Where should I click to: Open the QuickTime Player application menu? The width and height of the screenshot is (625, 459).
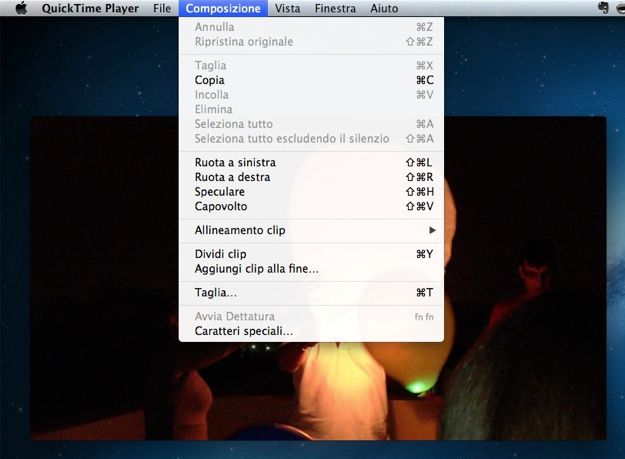coord(90,8)
